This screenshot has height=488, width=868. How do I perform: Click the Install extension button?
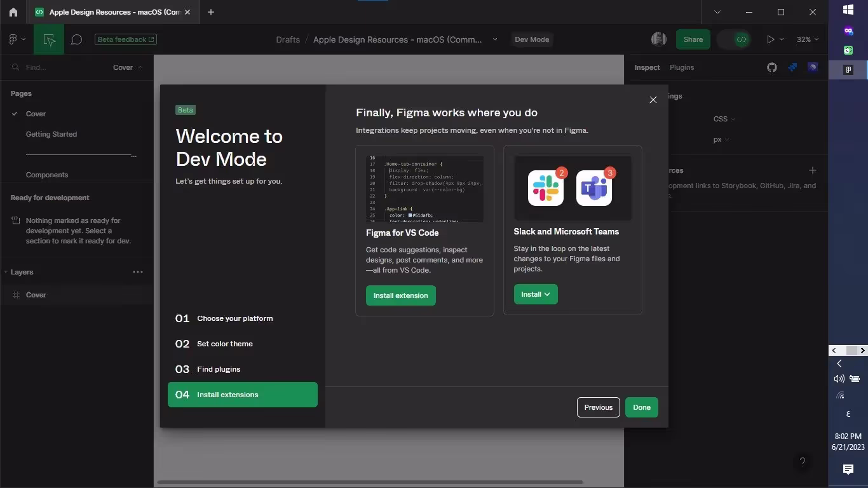pos(400,295)
